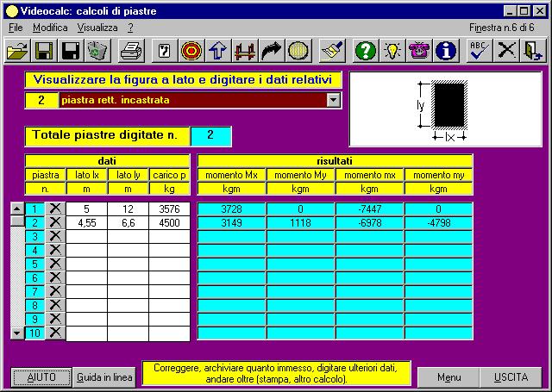Delete row 1 using its X button
The width and height of the screenshot is (552, 392).
[x=55, y=208]
